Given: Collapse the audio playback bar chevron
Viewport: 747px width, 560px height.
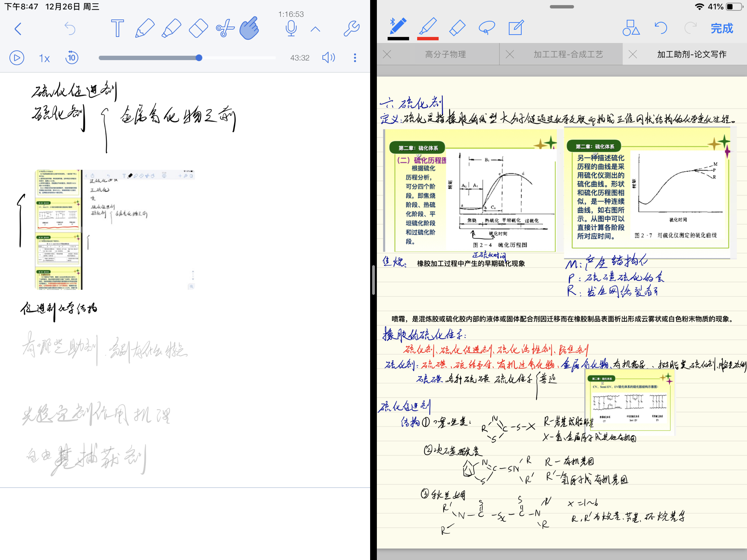Looking at the screenshot, I should pyautogui.click(x=316, y=29).
